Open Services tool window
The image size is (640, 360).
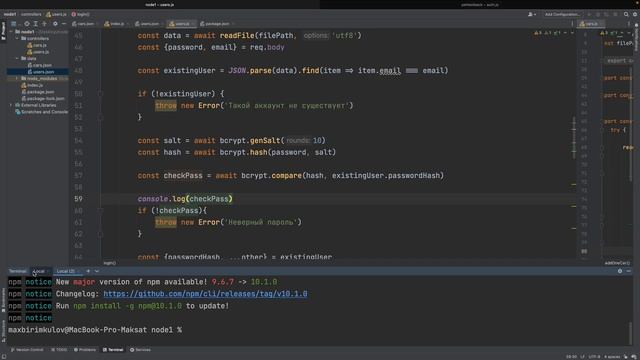[x=140, y=350]
